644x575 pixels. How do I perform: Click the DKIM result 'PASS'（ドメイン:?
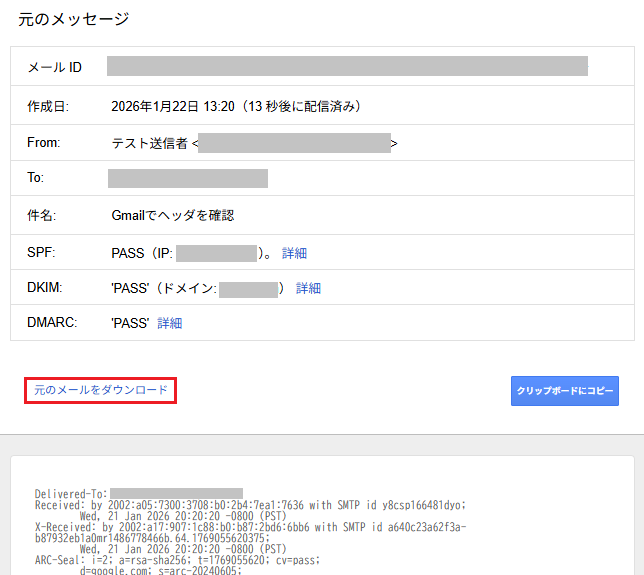click(x=164, y=288)
